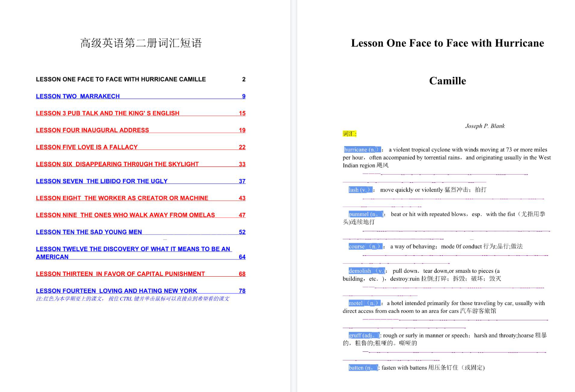Open Lesson Twelve Discovery link

(x=133, y=249)
